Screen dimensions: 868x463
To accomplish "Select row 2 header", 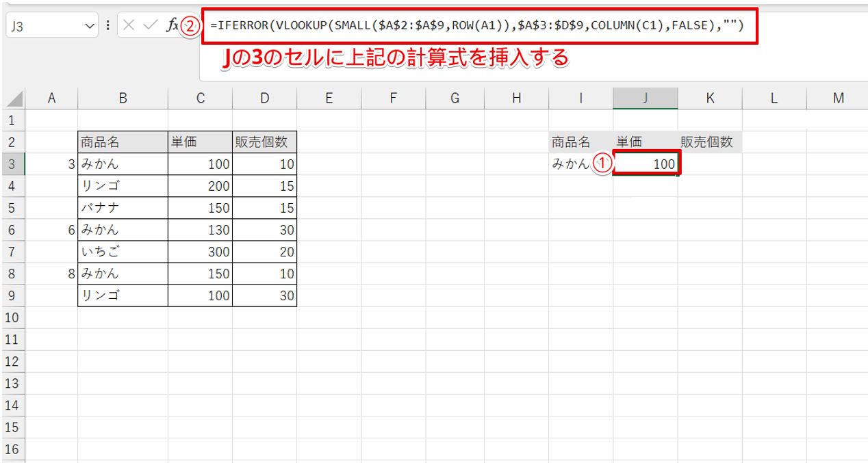I will pos(14,142).
